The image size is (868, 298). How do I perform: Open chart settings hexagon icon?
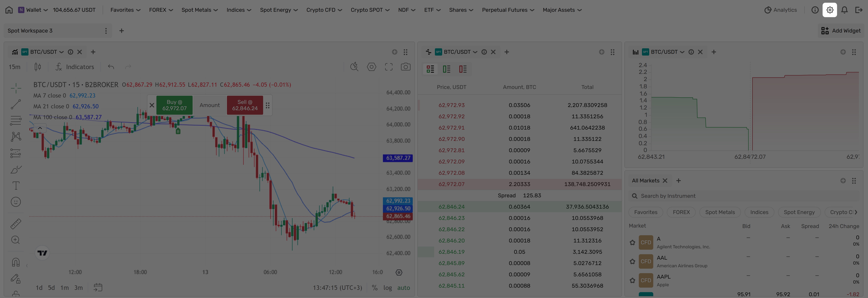coord(372,67)
